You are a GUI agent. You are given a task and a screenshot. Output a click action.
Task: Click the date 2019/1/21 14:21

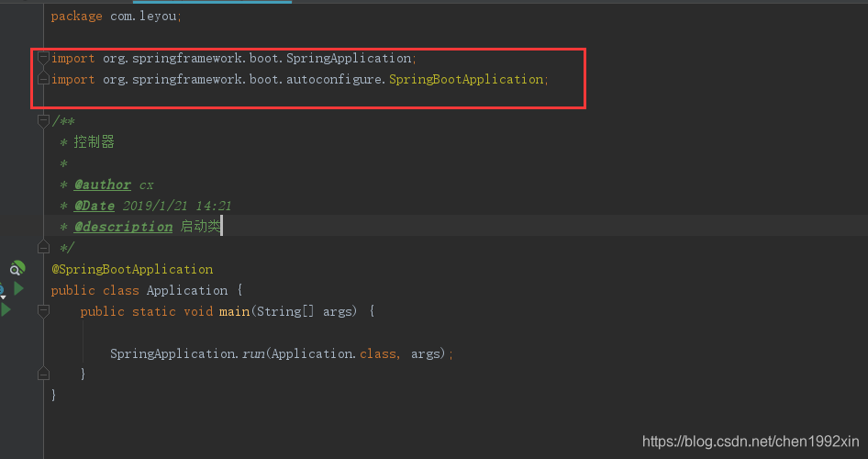click(176, 206)
